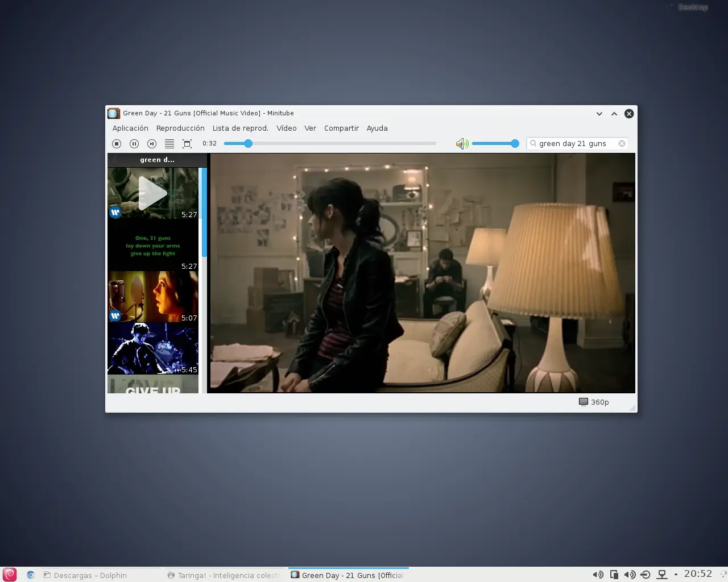728x582 pixels.
Task: Skip to the next video
Action: point(152,144)
